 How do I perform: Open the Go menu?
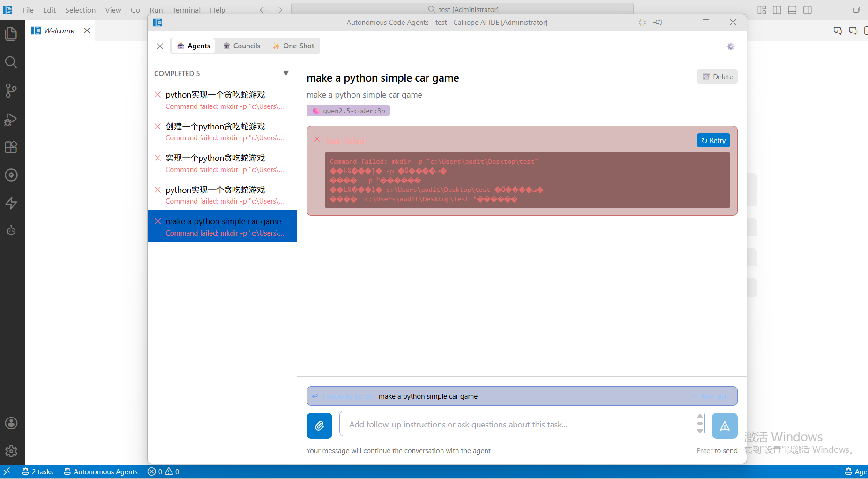[x=135, y=10]
